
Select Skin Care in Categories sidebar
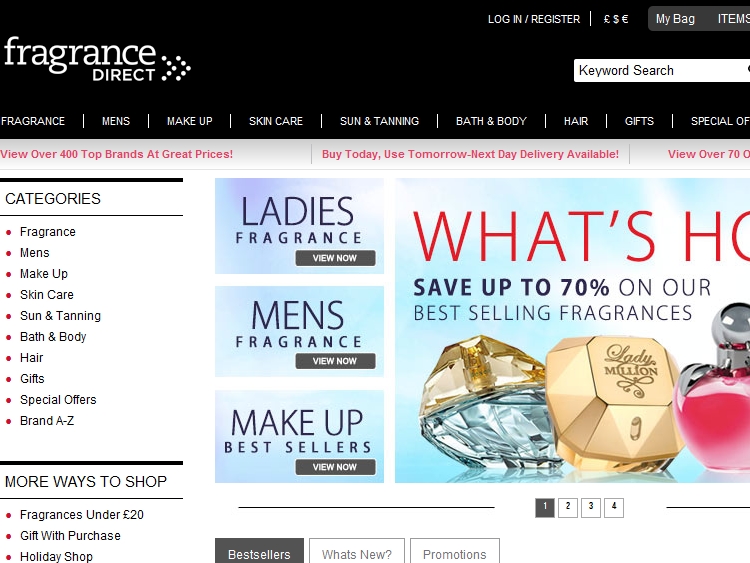click(47, 295)
